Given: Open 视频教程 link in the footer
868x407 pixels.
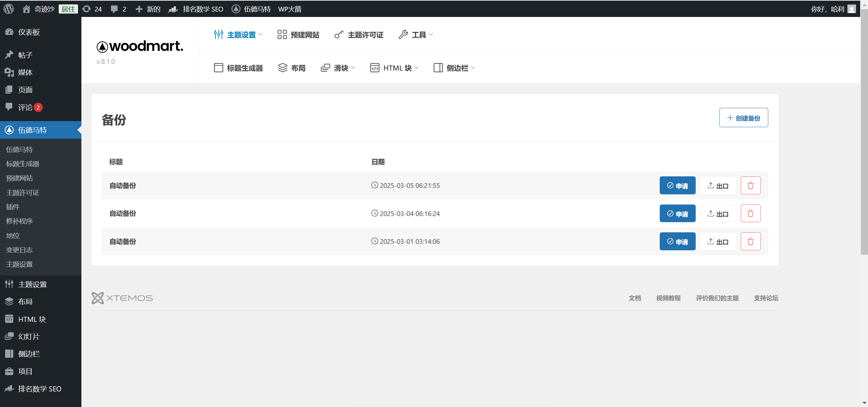Looking at the screenshot, I should pos(668,298).
